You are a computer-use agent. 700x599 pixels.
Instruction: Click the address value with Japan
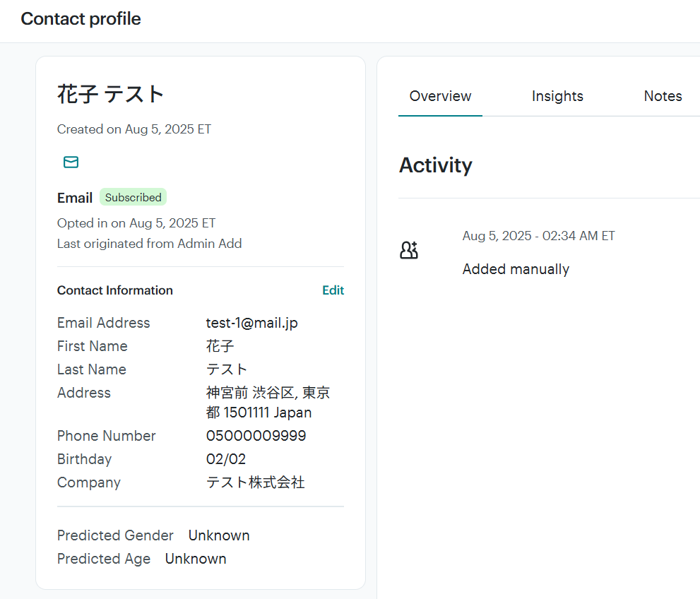click(x=268, y=403)
